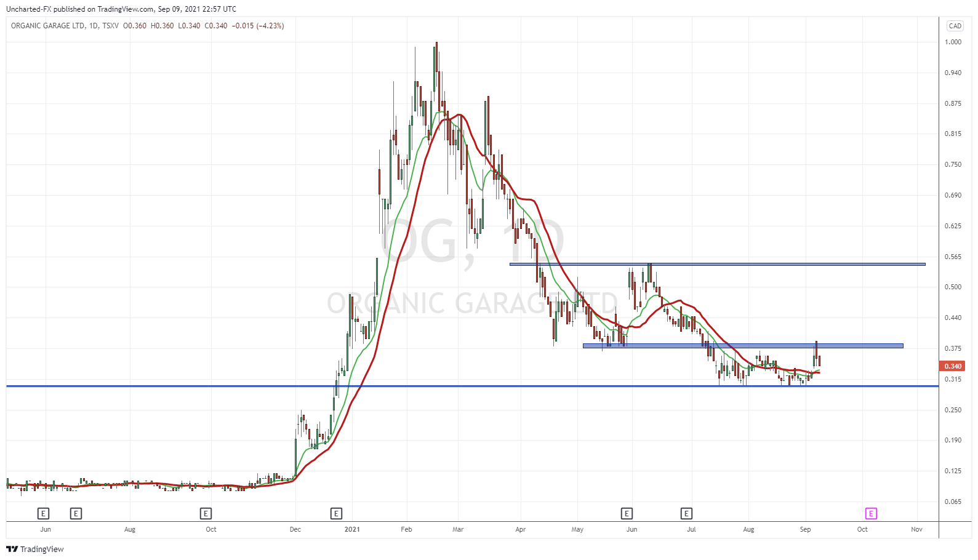Click the 0.315 price axis label
This screenshot has height=560, width=978.
pos(953,379)
